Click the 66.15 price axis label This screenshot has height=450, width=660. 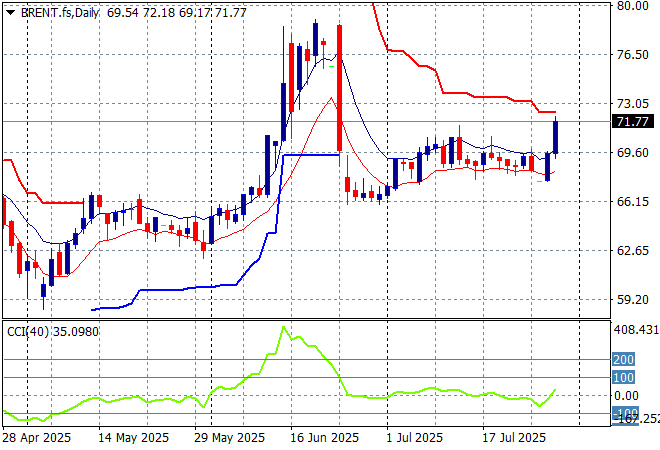[x=633, y=201]
